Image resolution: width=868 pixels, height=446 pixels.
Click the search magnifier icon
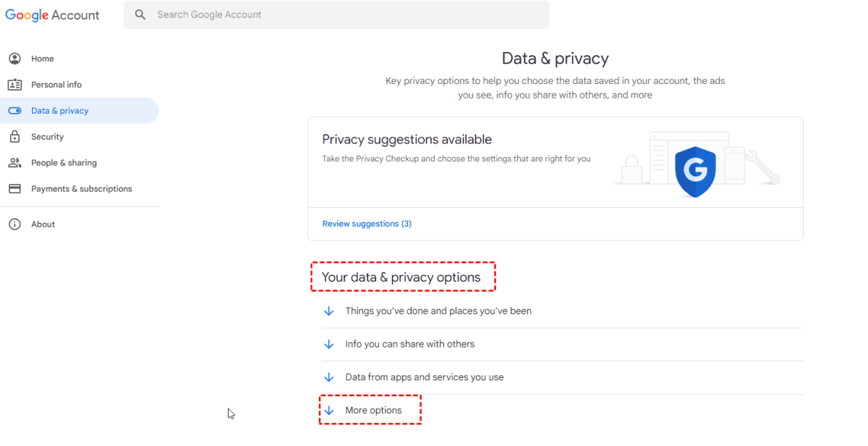tap(140, 14)
